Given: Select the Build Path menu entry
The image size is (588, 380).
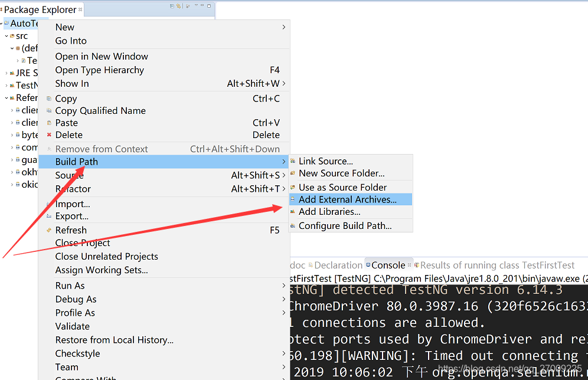Looking at the screenshot, I should [x=164, y=162].
